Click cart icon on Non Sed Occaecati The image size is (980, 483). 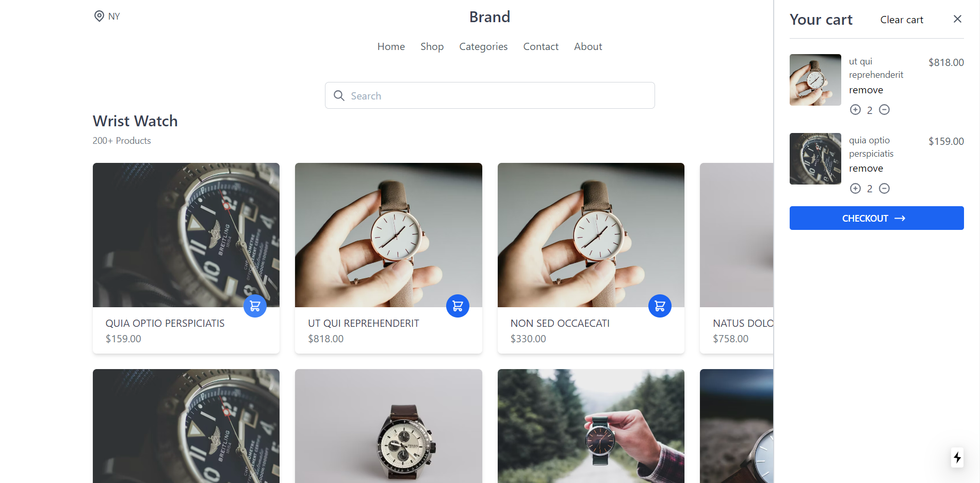660,306
